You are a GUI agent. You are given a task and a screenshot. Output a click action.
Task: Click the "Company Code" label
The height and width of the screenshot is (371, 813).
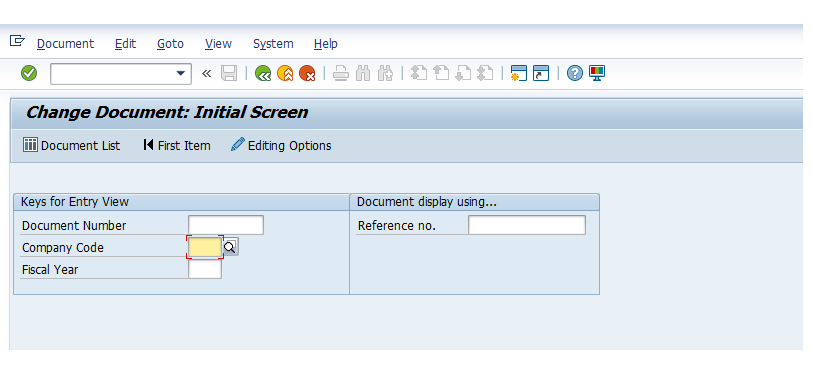tap(63, 248)
